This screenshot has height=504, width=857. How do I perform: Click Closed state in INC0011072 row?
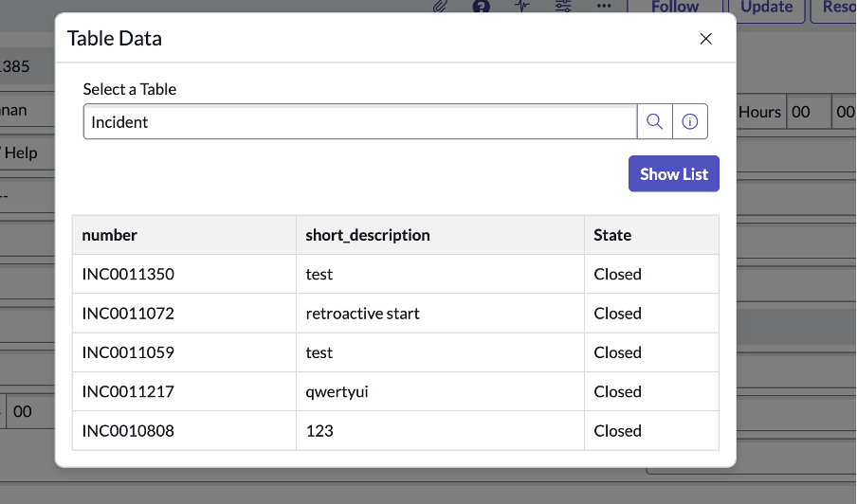coord(651,314)
